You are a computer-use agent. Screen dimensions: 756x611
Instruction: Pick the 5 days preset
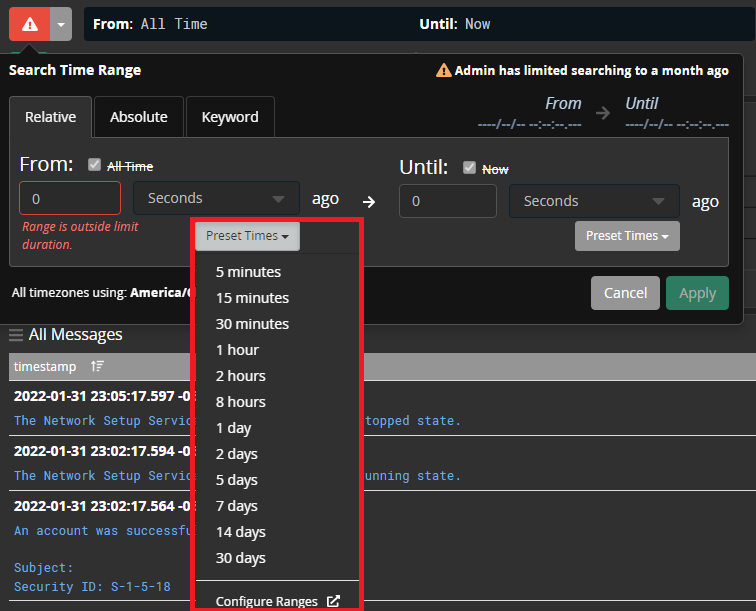pyautogui.click(x=237, y=480)
